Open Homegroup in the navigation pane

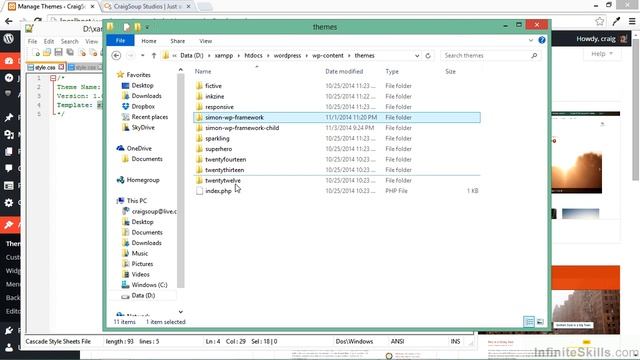143,180
